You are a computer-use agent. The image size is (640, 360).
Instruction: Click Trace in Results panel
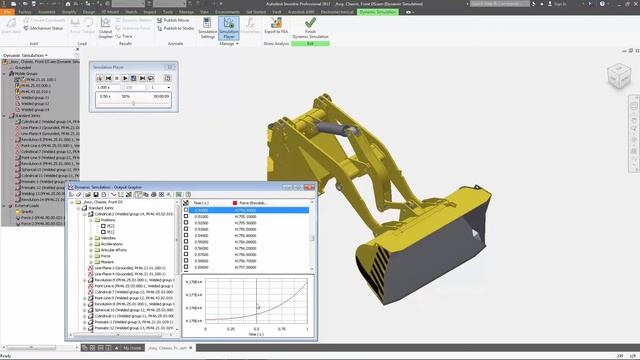(124, 36)
